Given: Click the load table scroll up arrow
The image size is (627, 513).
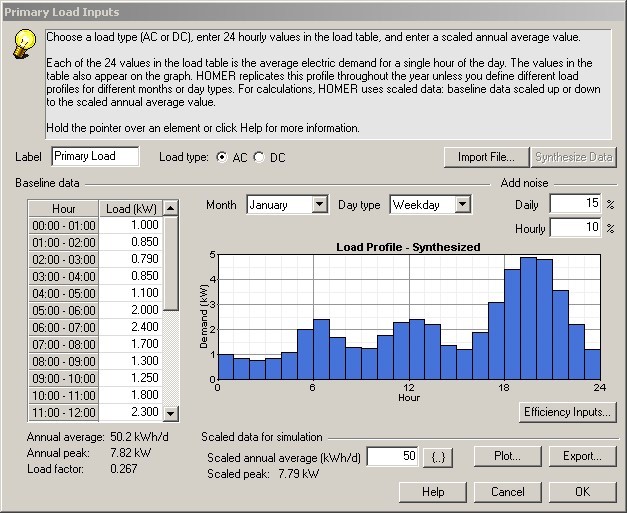Looking at the screenshot, I should point(171,208).
